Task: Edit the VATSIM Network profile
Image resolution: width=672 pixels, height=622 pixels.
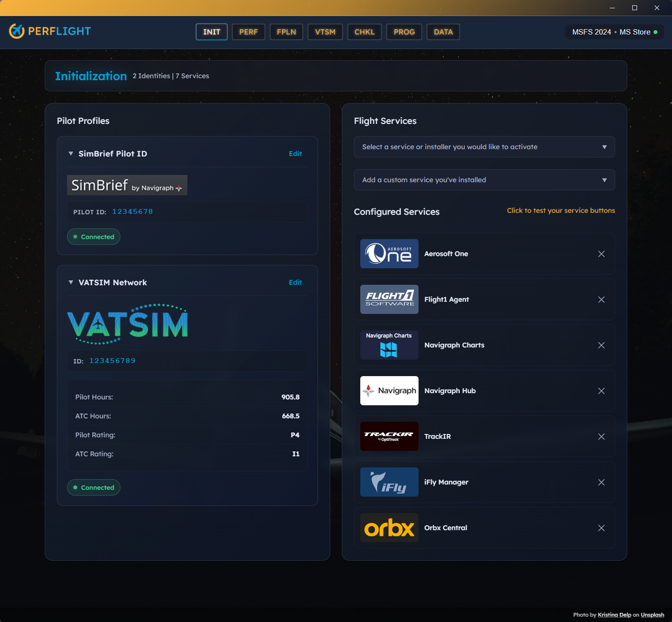Action: pos(295,282)
